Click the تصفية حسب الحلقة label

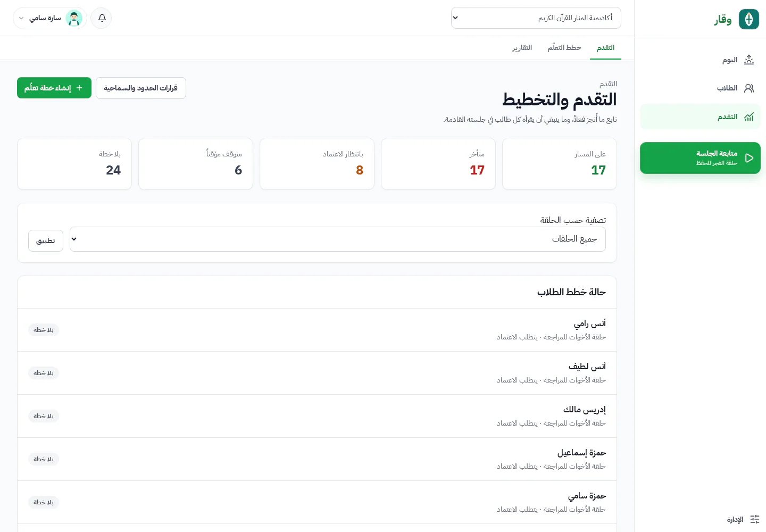tap(573, 220)
